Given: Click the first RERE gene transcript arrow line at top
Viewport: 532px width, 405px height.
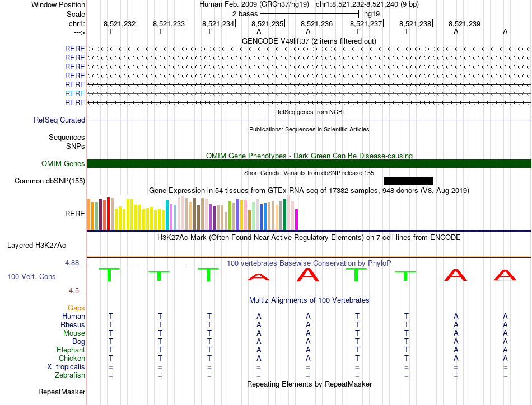Looking at the screenshot, I should pos(309,49).
